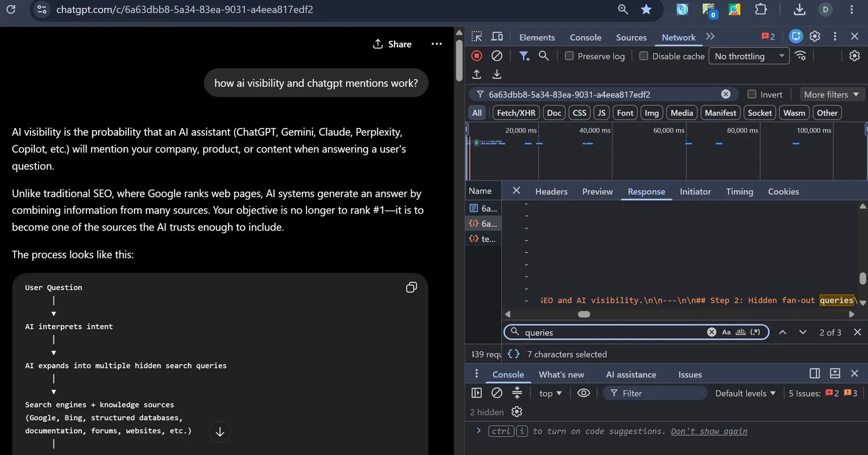The height and width of the screenshot is (455, 868).
Task: Close the request details pane with X
Action: pyautogui.click(x=516, y=191)
